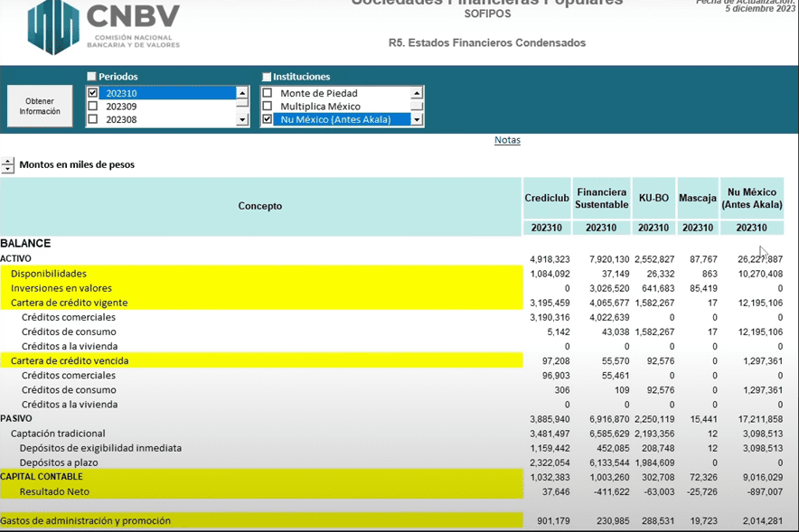The height and width of the screenshot is (532, 799).
Task: Toggle the Periodos select-all checkbox
Action: pos(91,77)
